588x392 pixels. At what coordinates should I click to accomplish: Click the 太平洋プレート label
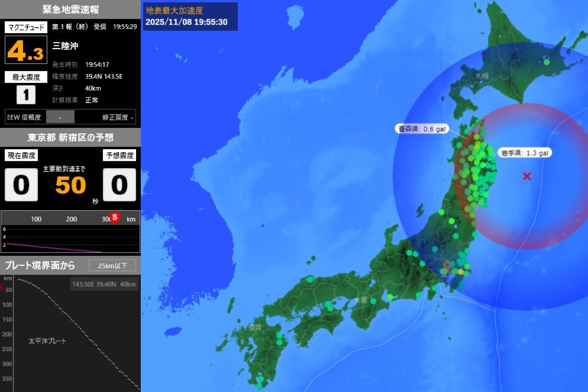tap(47, 341)
